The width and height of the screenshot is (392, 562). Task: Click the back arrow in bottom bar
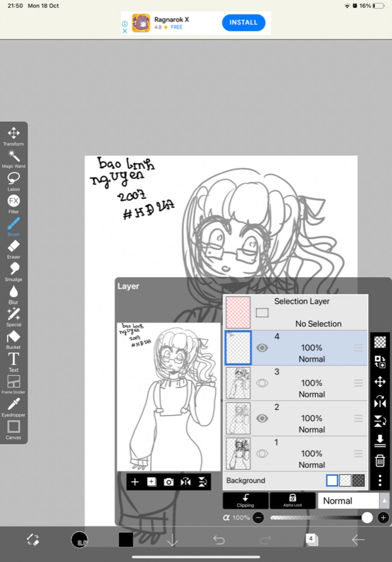coord(358,540)
